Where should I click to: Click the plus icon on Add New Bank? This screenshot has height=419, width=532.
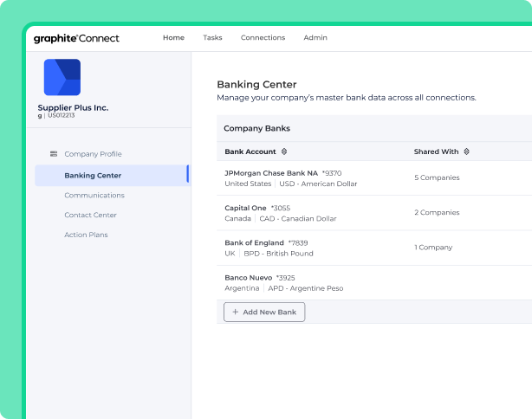(235, 312)
